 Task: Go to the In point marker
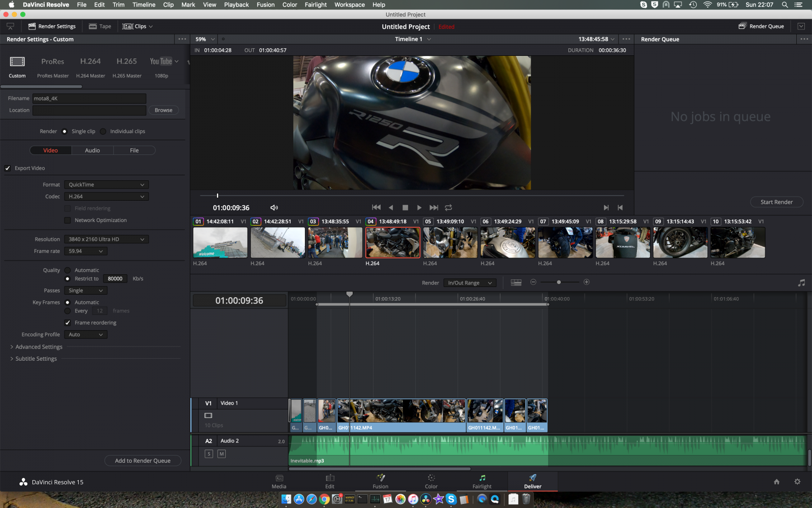click(x=606, y=207)
